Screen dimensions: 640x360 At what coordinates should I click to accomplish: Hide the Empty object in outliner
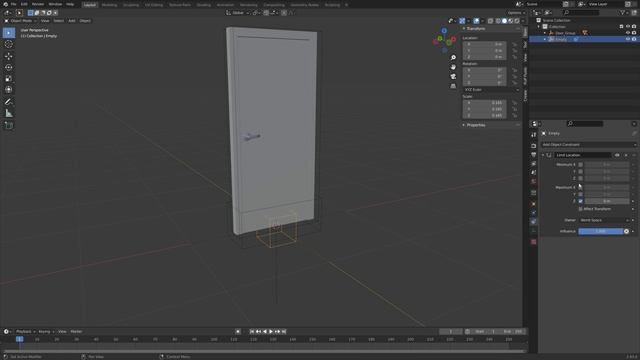pos(628,39)
